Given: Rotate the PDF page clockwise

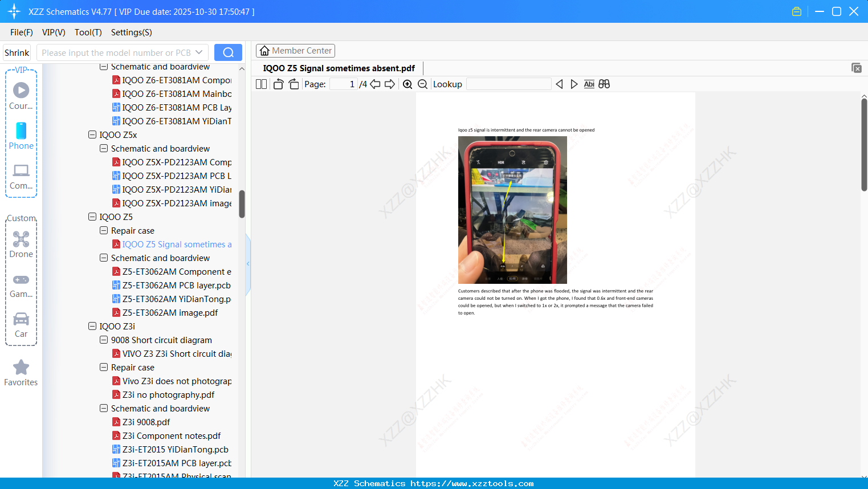Looking at the screenshot, I should 294,83.
